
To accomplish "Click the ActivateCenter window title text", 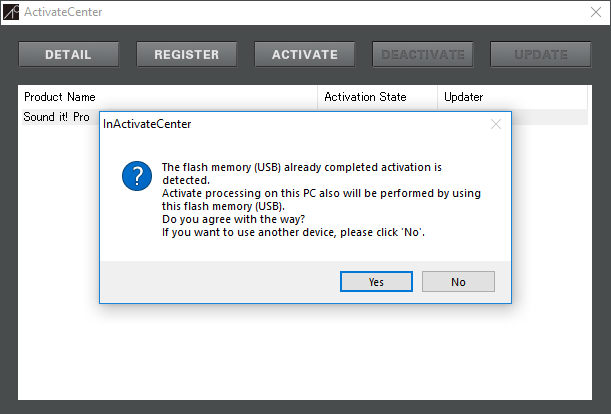I will pyautogui.click(x=63, y=12).
